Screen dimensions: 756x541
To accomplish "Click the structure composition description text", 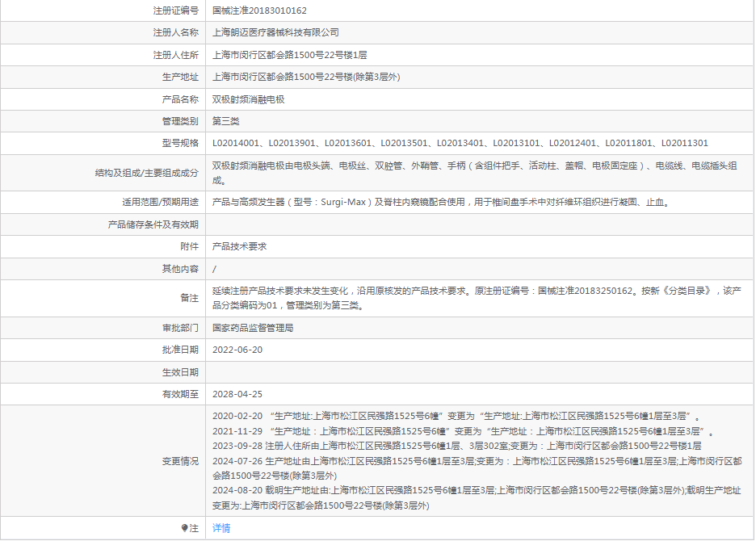I will click(x=474, y=173).
